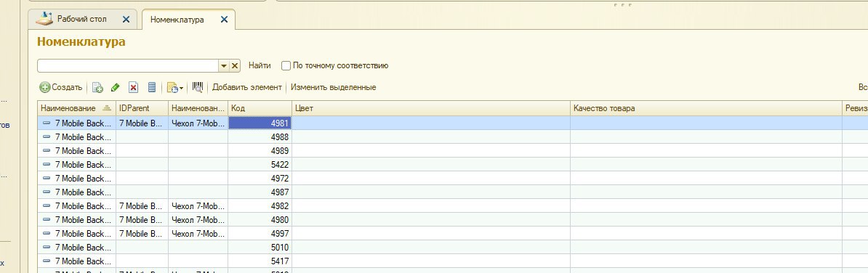Viewport: 868px width, 273px height.
Task: Click IDParent cell in row 4982
Action: tap(142, 206)
